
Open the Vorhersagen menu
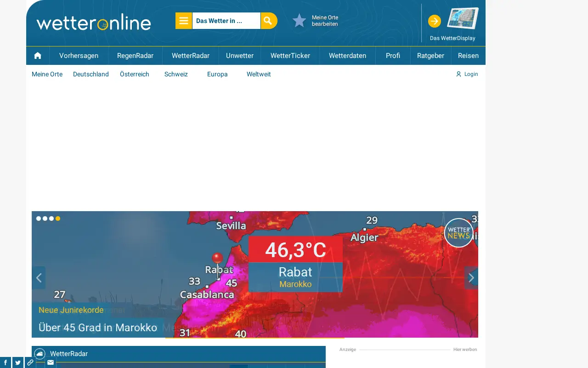coord(79,56)
